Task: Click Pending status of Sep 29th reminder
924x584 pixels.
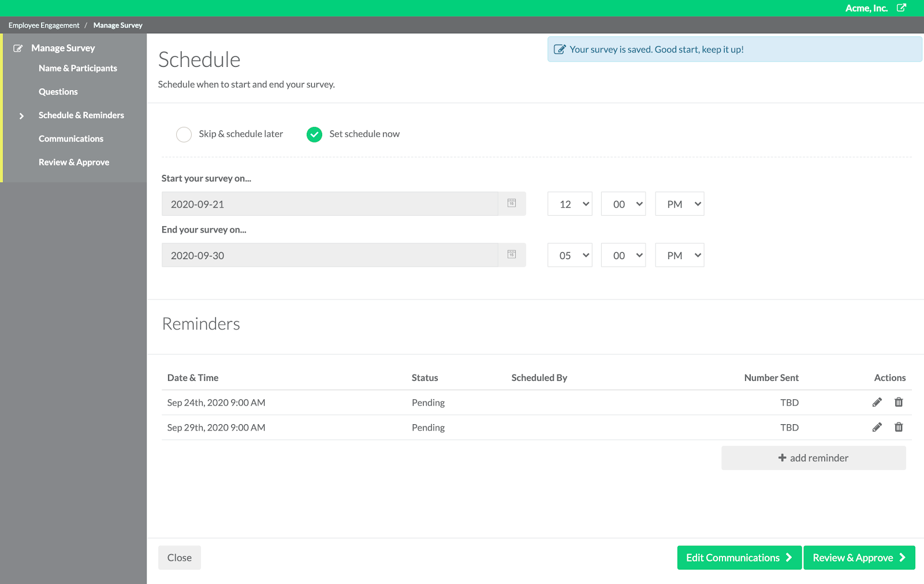Action: coord(429,428)
